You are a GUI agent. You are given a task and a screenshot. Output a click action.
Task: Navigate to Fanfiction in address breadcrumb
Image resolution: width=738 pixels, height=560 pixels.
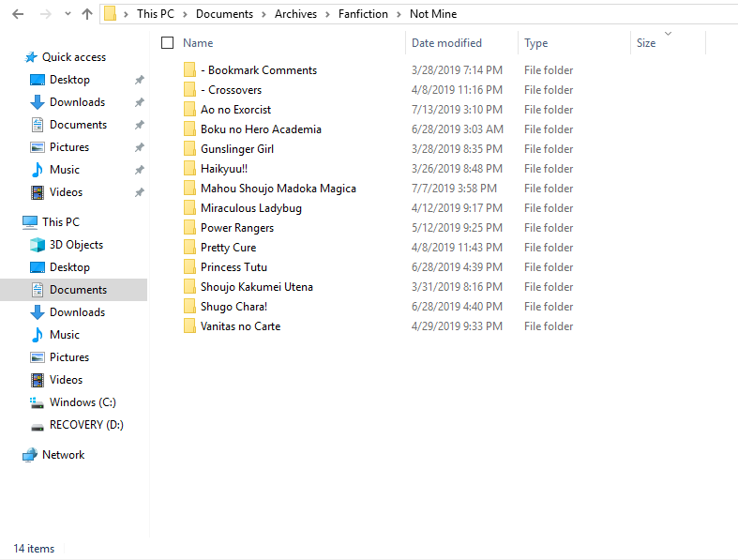tap(363, 14)
